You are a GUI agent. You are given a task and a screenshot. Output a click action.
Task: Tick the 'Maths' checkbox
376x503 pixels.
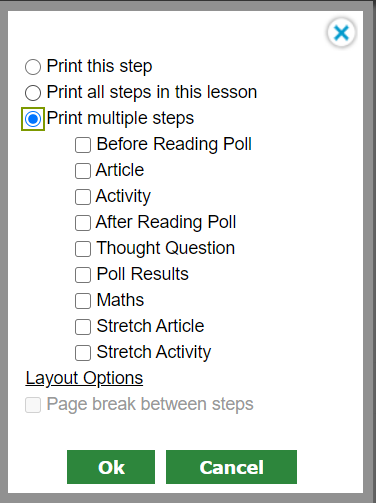click(83, 301)
